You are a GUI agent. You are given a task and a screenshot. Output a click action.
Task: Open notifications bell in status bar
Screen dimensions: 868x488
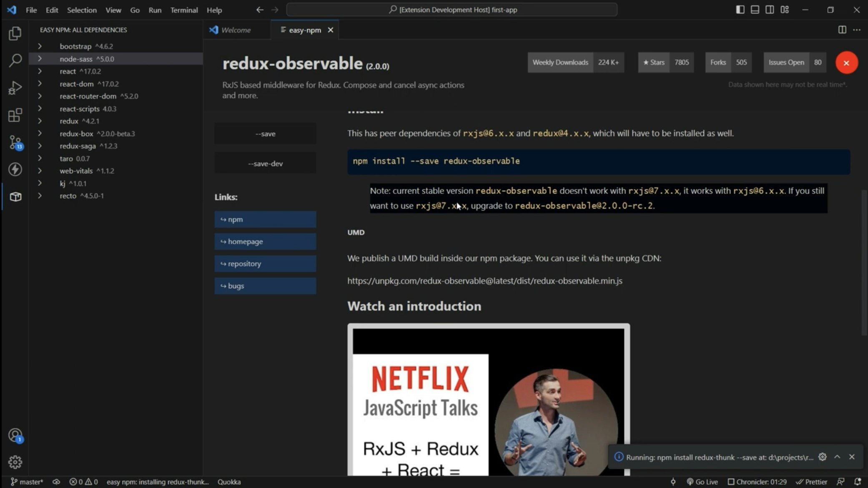[x=858, y=482]
